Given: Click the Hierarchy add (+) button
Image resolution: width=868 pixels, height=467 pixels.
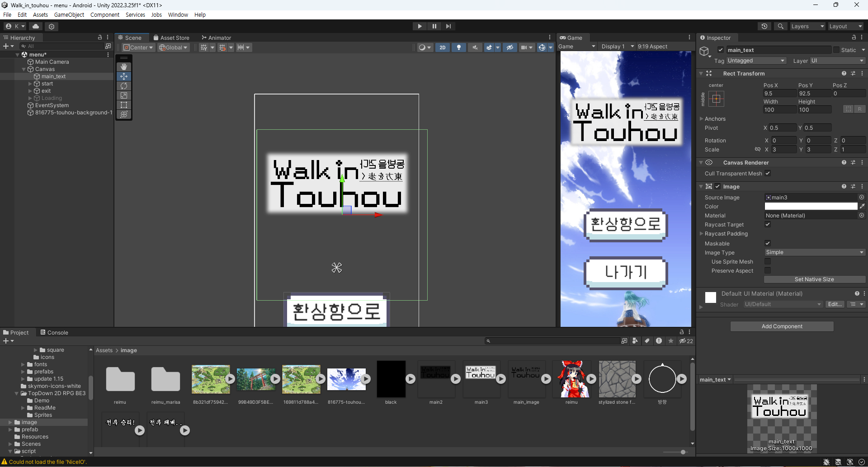Looking at the screenshot, I should pos(8,46).
